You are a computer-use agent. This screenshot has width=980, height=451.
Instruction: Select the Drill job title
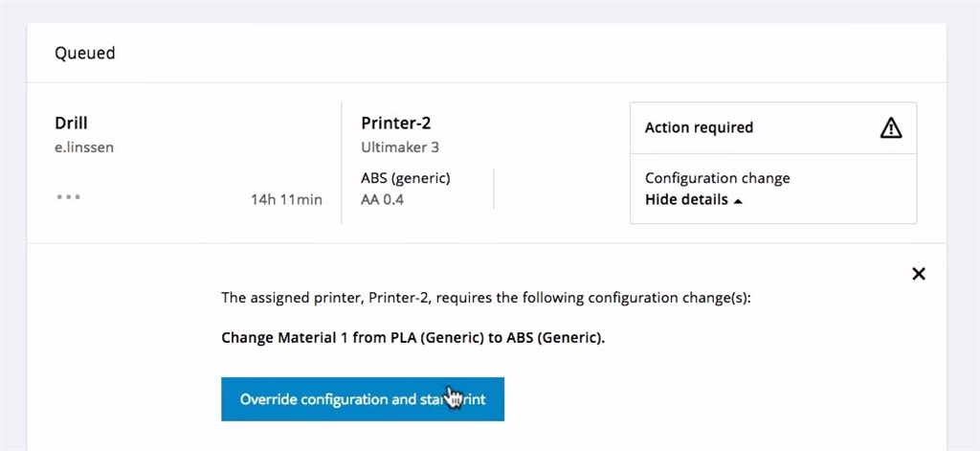(72, 124)
